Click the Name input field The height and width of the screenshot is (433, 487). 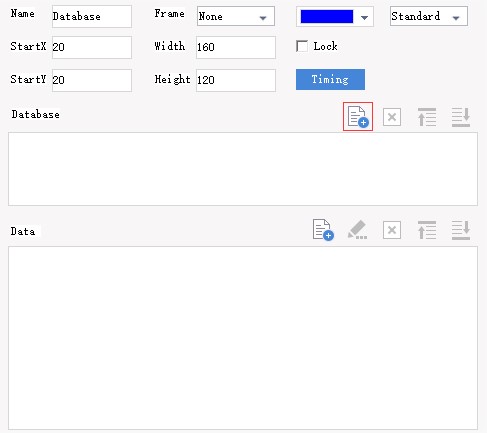pos(92,16)
